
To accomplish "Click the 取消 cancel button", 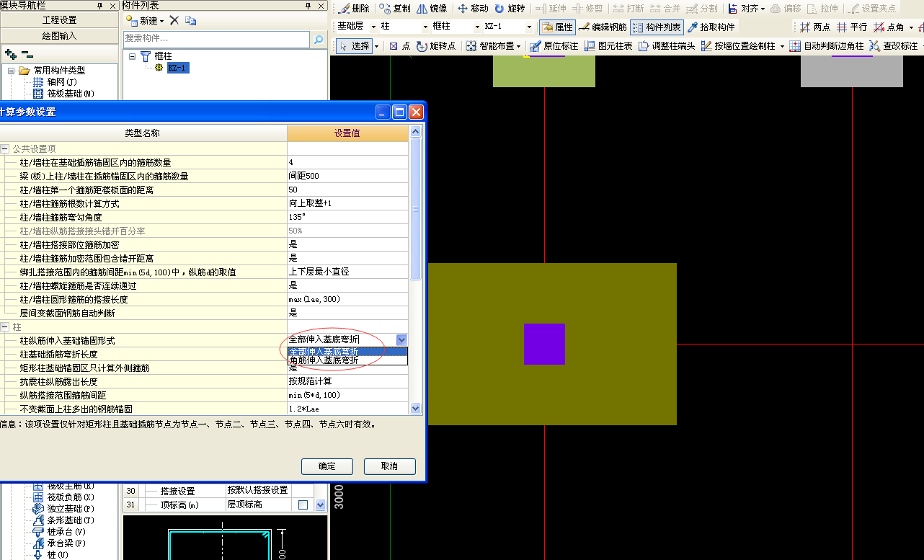I will (x=389, y=466).
